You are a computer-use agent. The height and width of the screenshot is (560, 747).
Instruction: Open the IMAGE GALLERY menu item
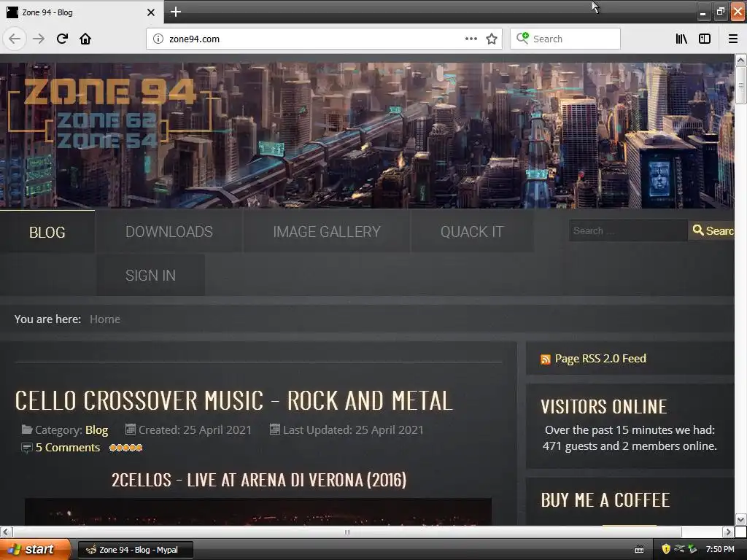(x=327, y=231)
